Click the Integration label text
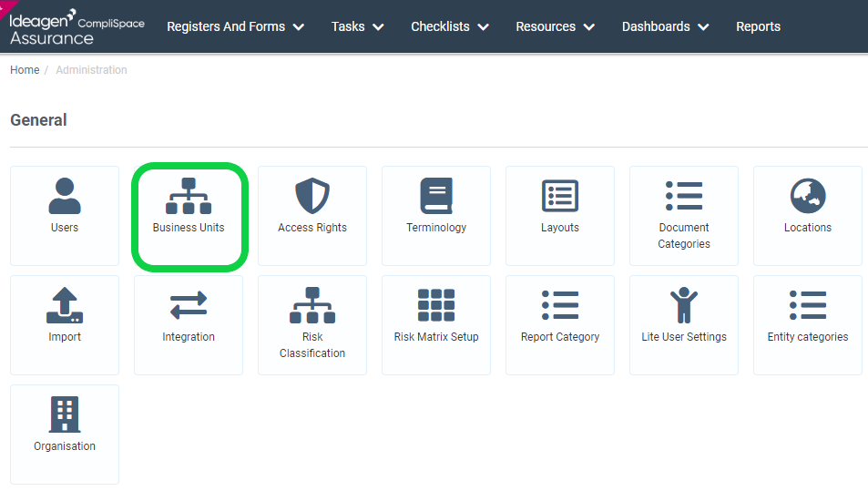The image size is (868, 491). 189,336
